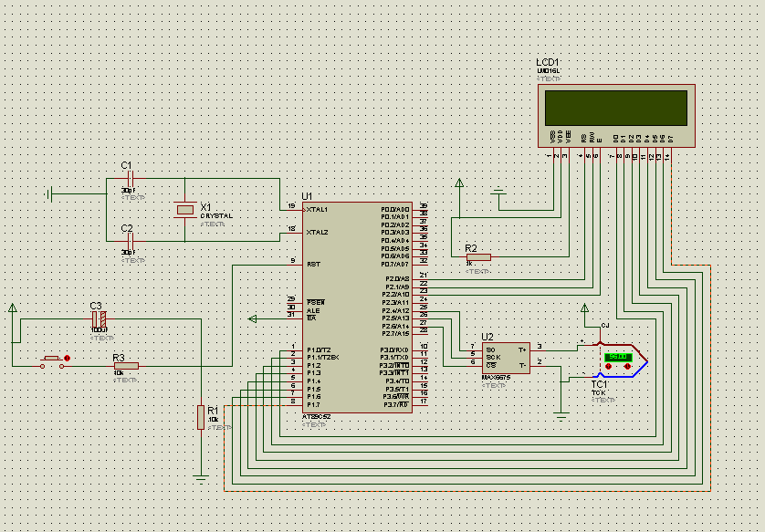Click the TCK type label
The height and width of the screenshot is (532, 765).
pyautogui.click(x=598, y=392)
